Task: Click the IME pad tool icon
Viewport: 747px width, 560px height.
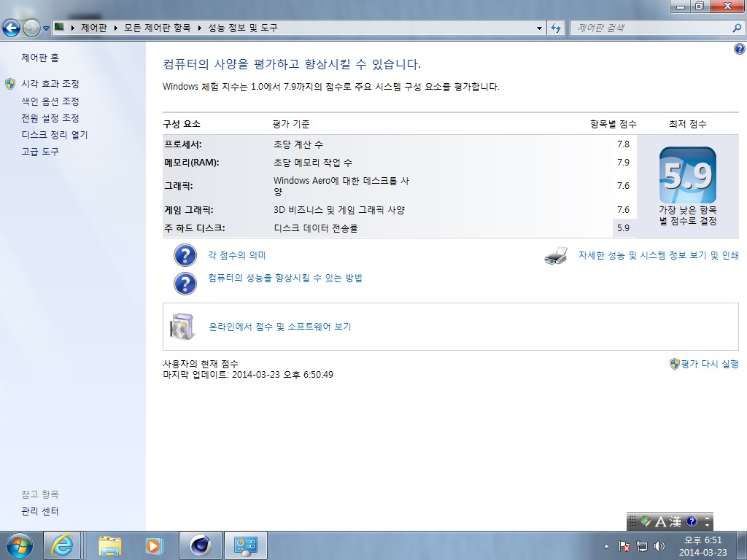Action: 646,522
